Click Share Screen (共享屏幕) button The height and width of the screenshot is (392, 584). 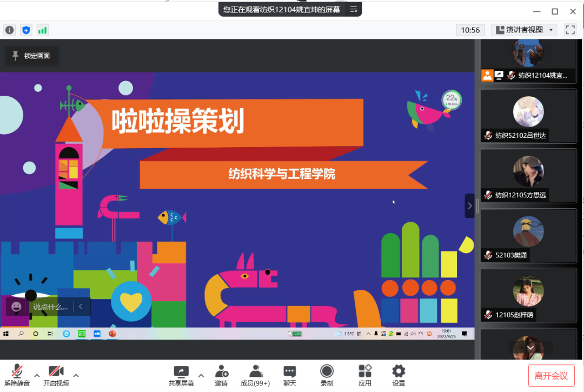182,375
